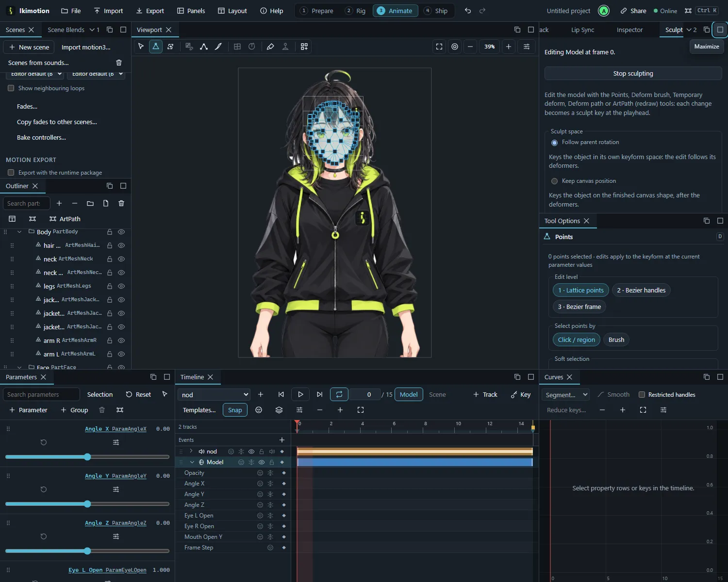Choose the Bezier handles edit level
728x582 pixels.
(x=641, y=290)
